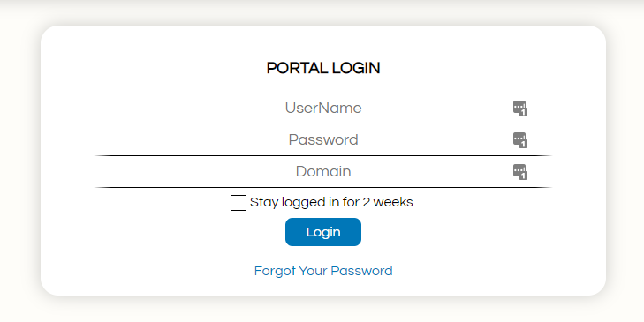Select the Domain input field
644x322 pixels.
pyautogui.click(x=323, y=172)
